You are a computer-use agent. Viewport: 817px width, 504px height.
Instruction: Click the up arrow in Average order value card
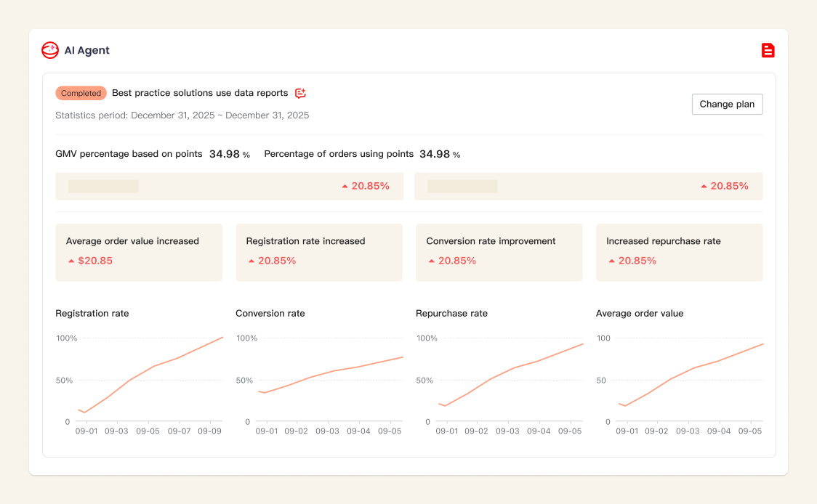click(x=71, y=261)
